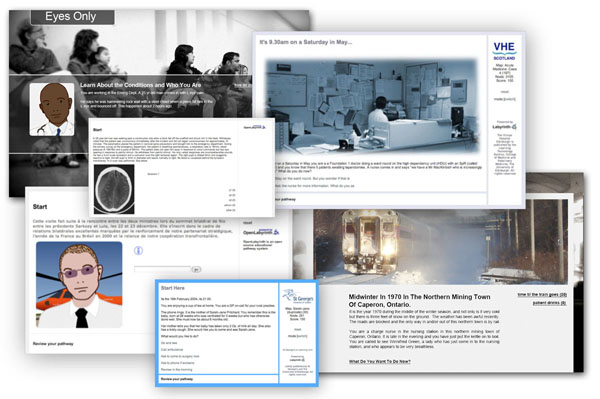Viewport: 600px width, 399px height.
Task: Choose the 'Call ambulance' option
Action: click(172, 350)
